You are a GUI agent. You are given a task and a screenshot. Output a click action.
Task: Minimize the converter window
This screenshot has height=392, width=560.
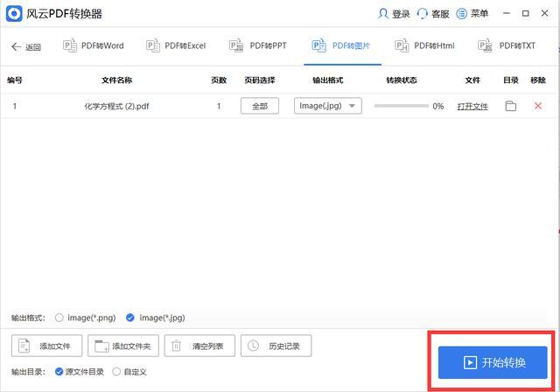click(x=507, y=14)
